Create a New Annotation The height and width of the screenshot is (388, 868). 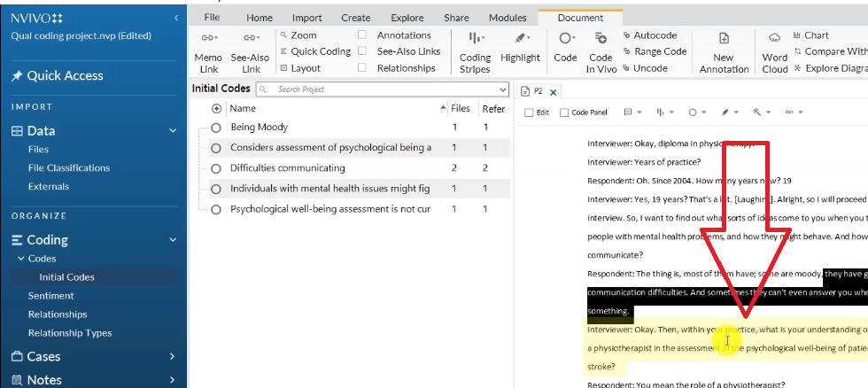(724, 38)
